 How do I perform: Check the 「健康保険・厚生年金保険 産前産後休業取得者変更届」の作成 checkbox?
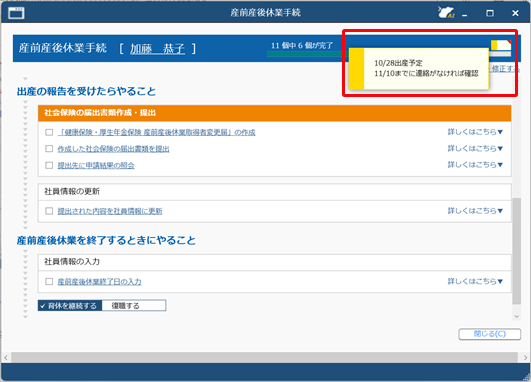click(49, 132)
